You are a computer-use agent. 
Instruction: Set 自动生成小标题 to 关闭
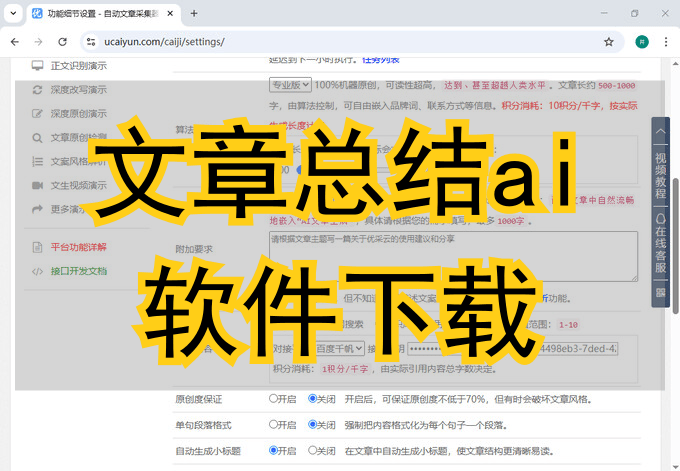point(313,451)
